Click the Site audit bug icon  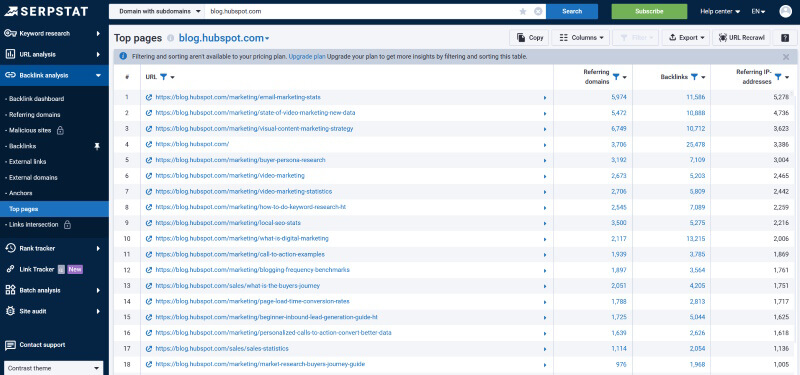pyautogui.click(x=10, y=311)
